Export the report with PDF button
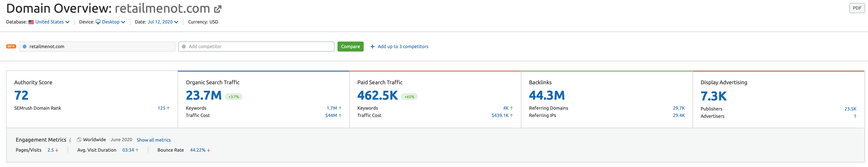This screenshot has width=868, height=167. 857,8
